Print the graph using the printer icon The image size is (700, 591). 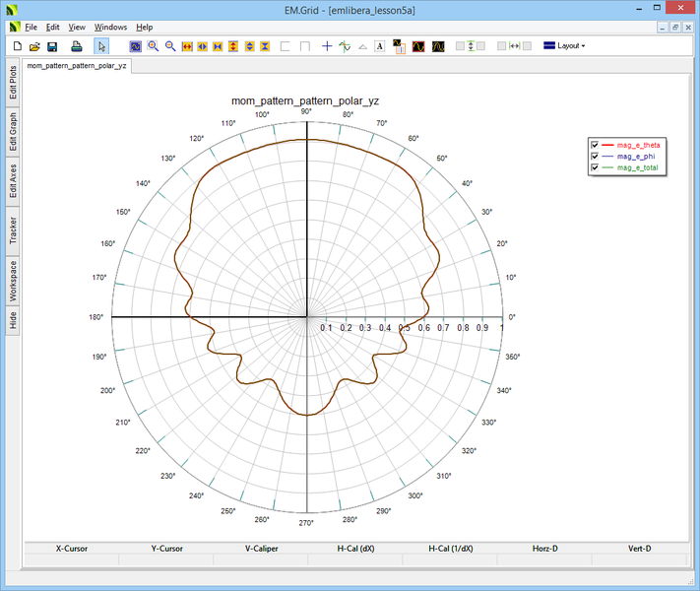pos(76,46)
